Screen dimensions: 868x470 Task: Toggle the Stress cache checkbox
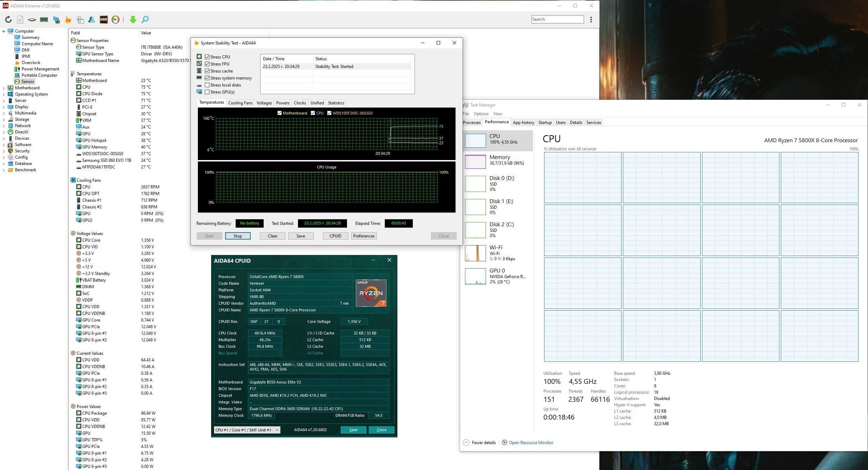point(207,71)
